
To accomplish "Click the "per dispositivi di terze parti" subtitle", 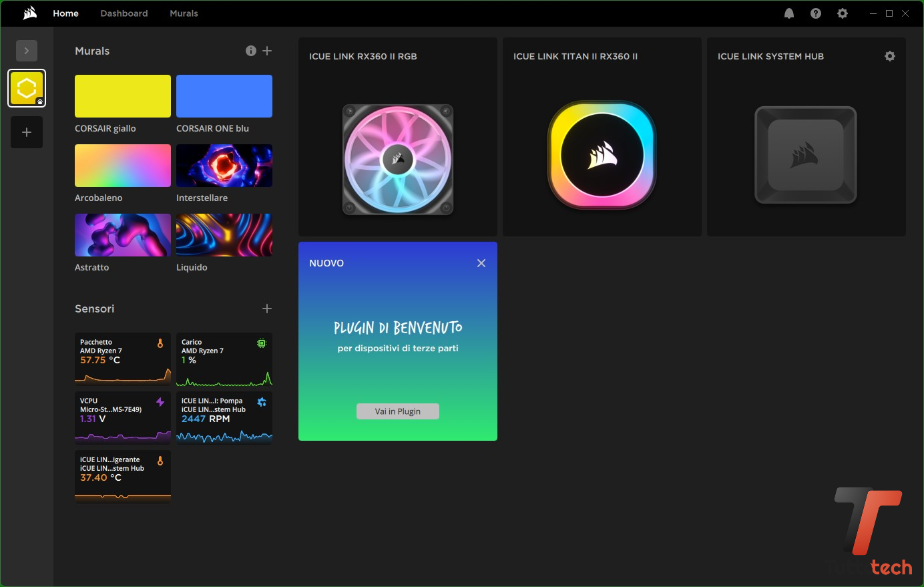I will tap(398, 348).
